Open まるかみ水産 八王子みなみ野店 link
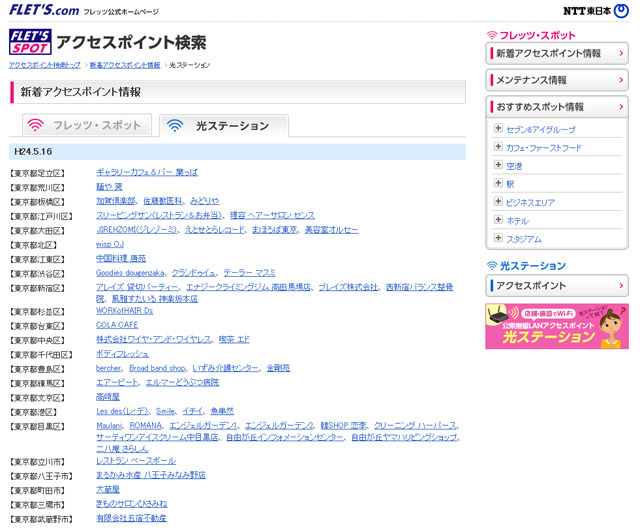This screenshot has width=640, height=530. (151, 475)
